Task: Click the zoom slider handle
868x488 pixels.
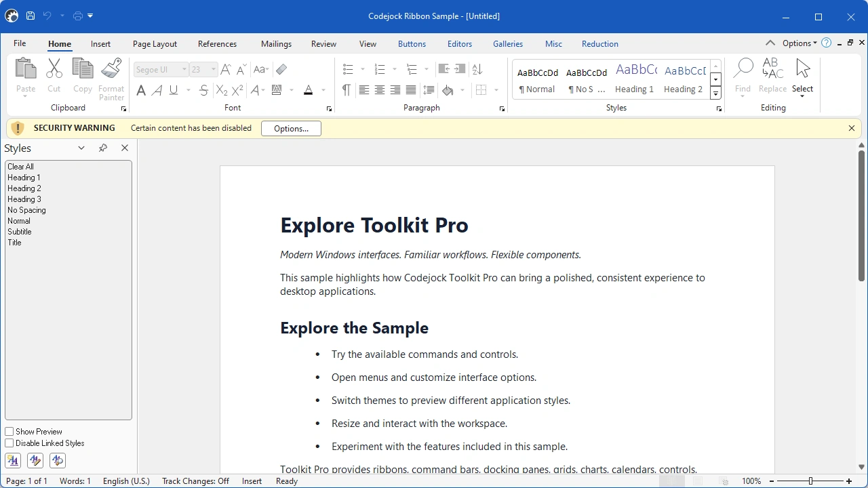Action: 810,481
